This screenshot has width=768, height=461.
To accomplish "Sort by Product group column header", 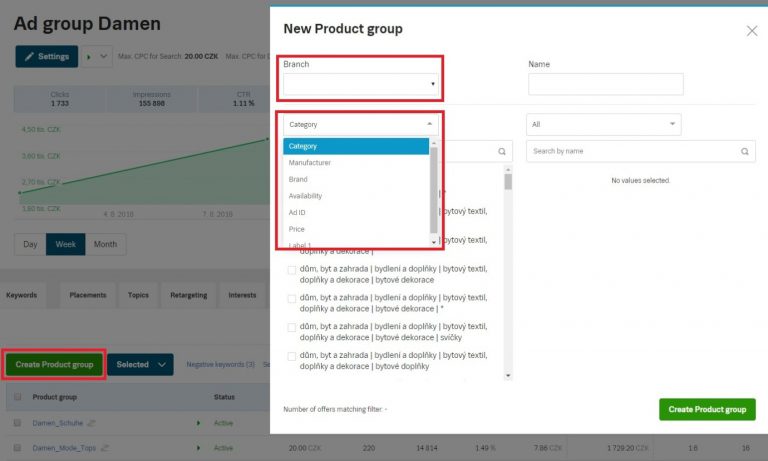I will (x=54, y=397).
